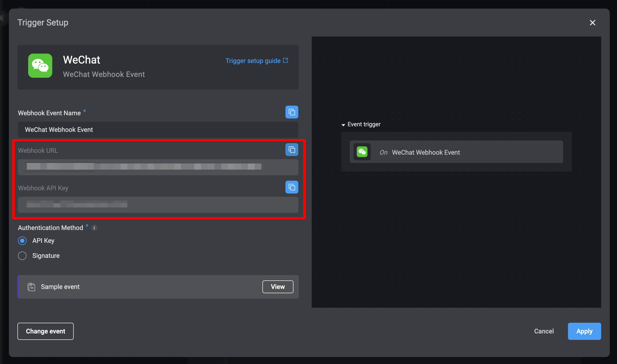Select the Signature authentication option

22,256
